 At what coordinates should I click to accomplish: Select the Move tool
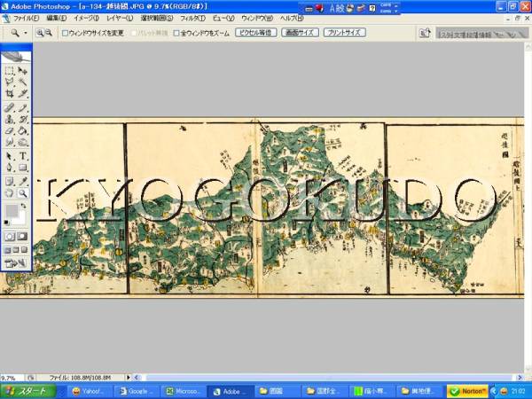(x=22, y=71)
